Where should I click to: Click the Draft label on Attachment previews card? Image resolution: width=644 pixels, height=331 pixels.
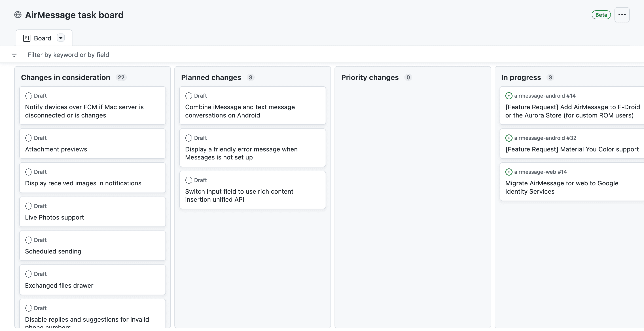(x=40, y=138)
